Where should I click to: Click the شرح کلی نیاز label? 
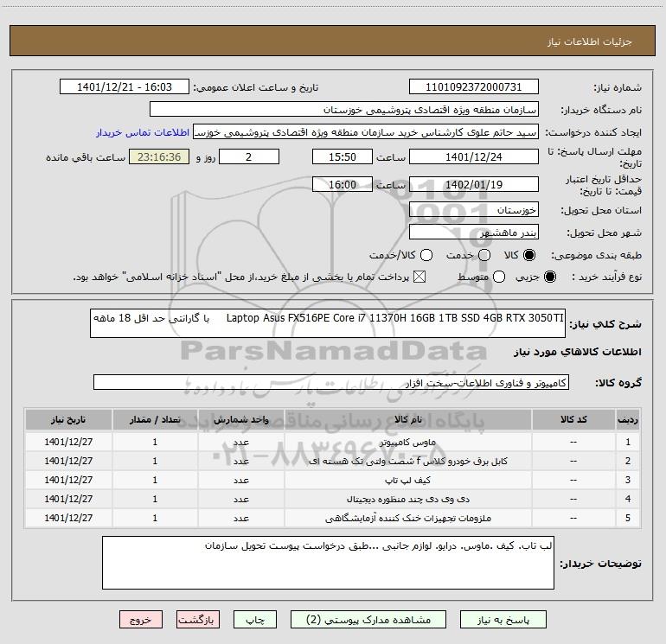(605, 324)
